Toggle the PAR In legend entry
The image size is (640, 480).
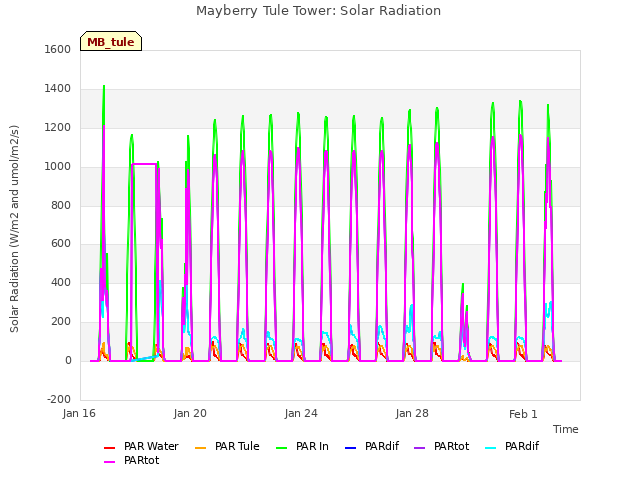[x=302, y=447]
